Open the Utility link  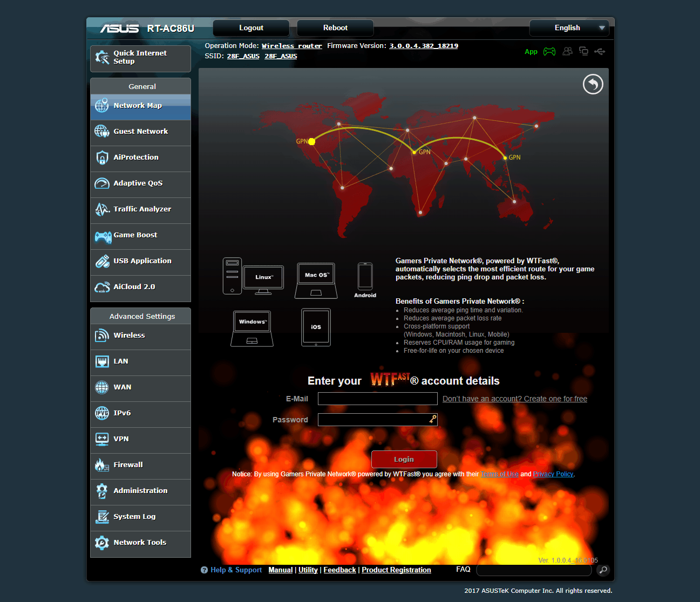tap(308, 570)
